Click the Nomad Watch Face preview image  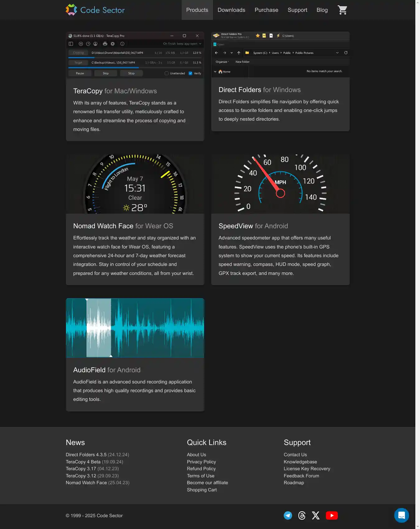tap(135, 184)
